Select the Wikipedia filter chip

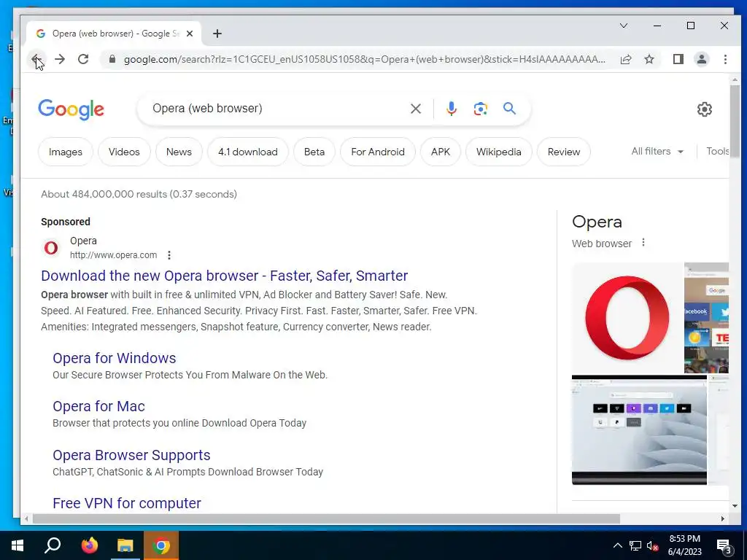point(498,152)
